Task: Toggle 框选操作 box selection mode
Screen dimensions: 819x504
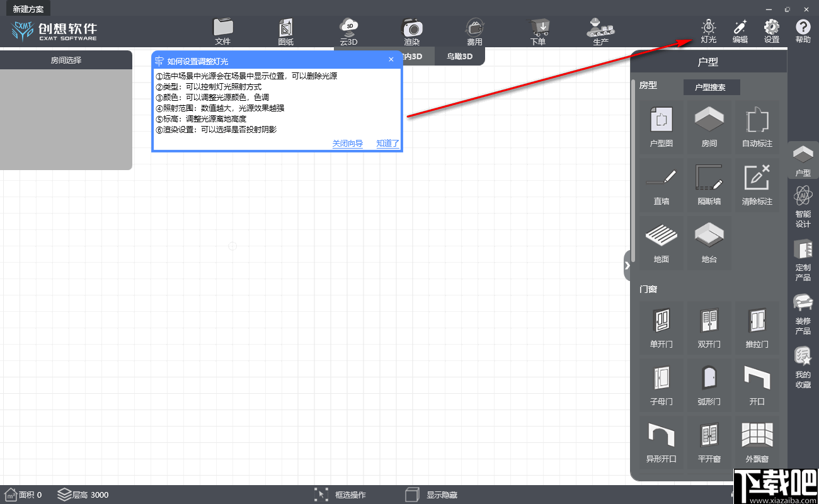Action: [x=340, y=495]
